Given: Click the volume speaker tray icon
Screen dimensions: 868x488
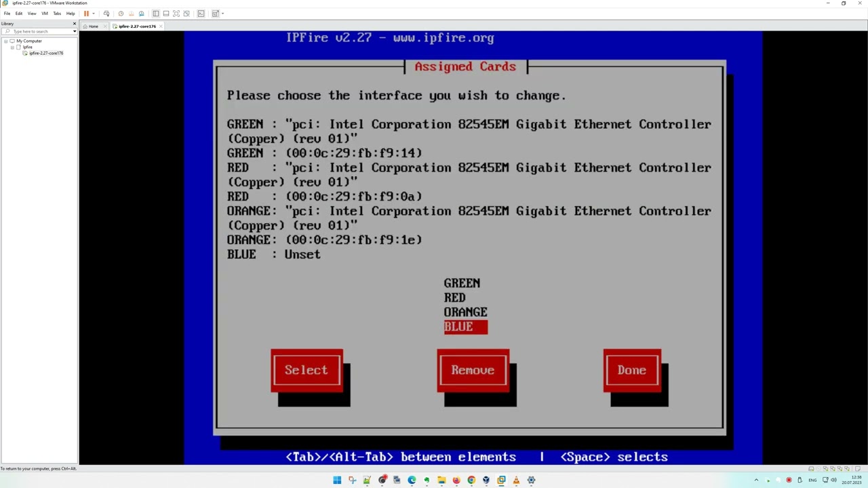Looking at the screenshot, I should (833, 480).
